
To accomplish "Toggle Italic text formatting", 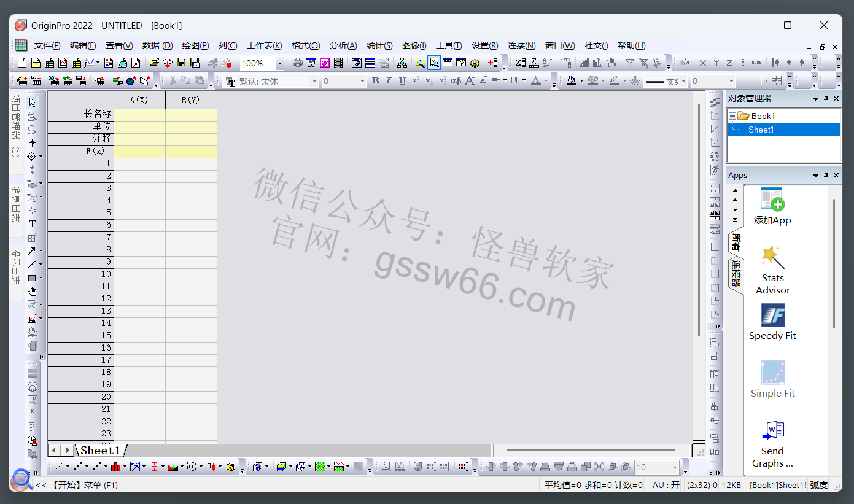I will [x=389, y=81].
